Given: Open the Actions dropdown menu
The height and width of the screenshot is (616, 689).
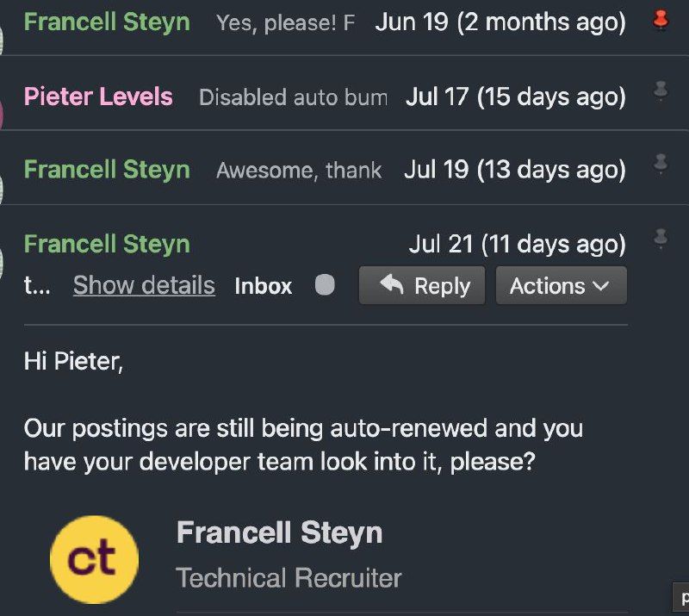Looking at the screenshot, I should point(561,286).
